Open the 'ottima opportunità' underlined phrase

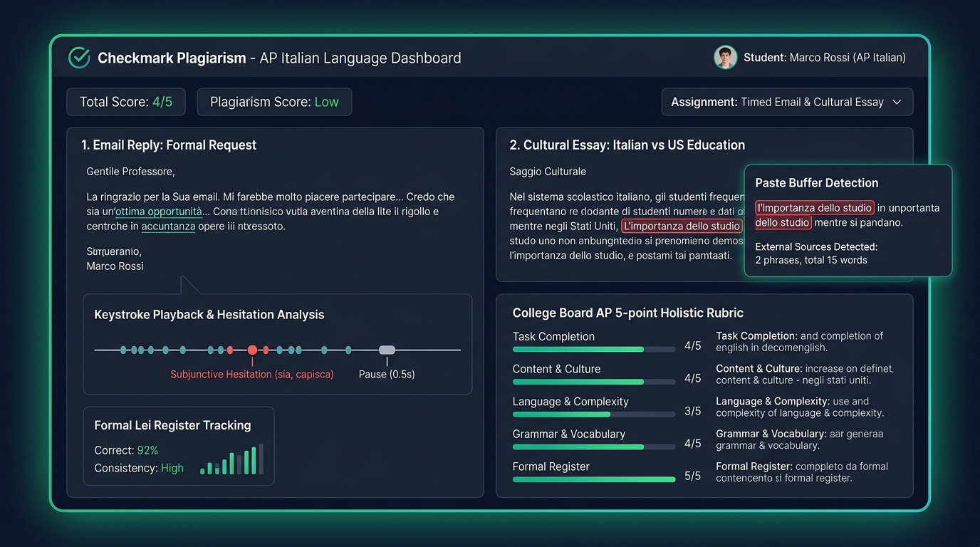pyautogui.click(x=159, y=212)
